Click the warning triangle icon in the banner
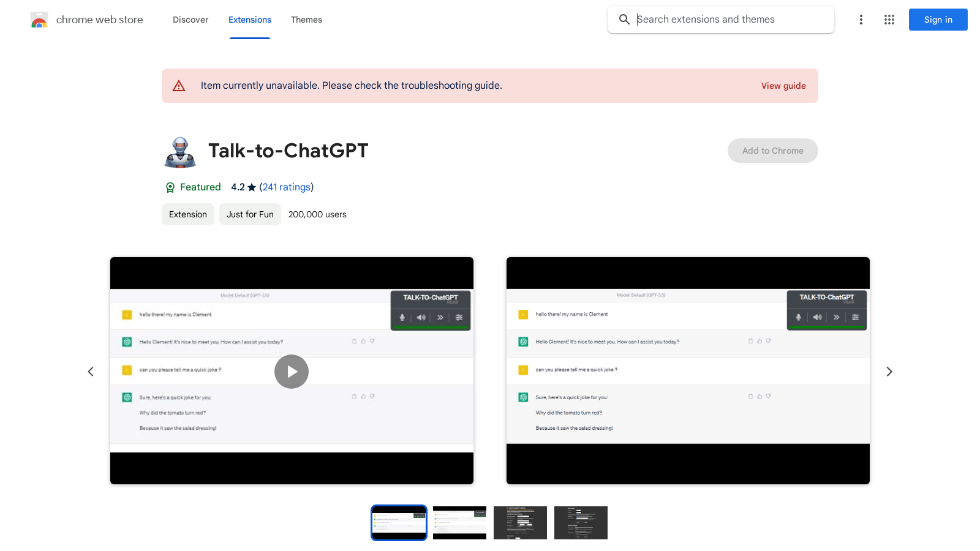Screen dimensions: 980x551 point(179,86)
